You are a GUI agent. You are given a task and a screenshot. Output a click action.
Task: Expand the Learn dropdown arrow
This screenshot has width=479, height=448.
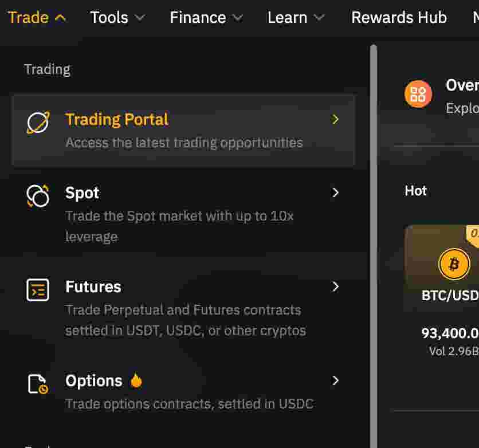pyautogui.click(x=320, y=18)
